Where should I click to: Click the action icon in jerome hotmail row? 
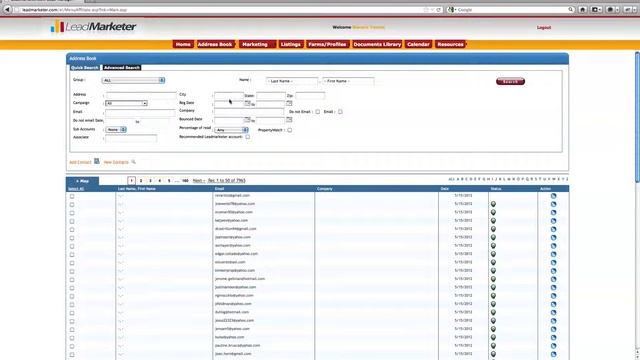pyautogui.click(x=553, y=279)
